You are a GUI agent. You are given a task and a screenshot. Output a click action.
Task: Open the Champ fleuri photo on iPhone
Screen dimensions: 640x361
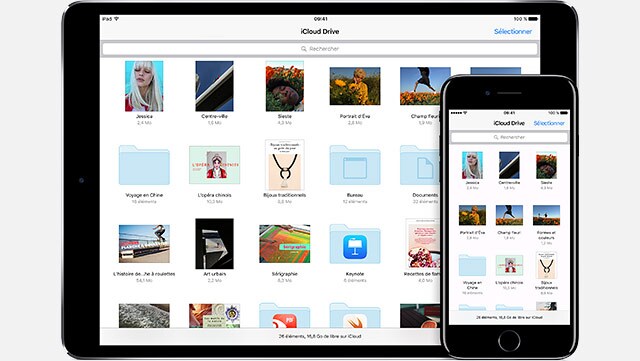(x=509, y=215)
